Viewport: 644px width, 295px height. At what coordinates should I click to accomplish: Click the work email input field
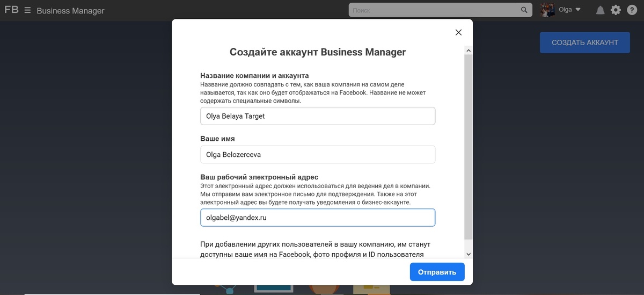point(318,218)
